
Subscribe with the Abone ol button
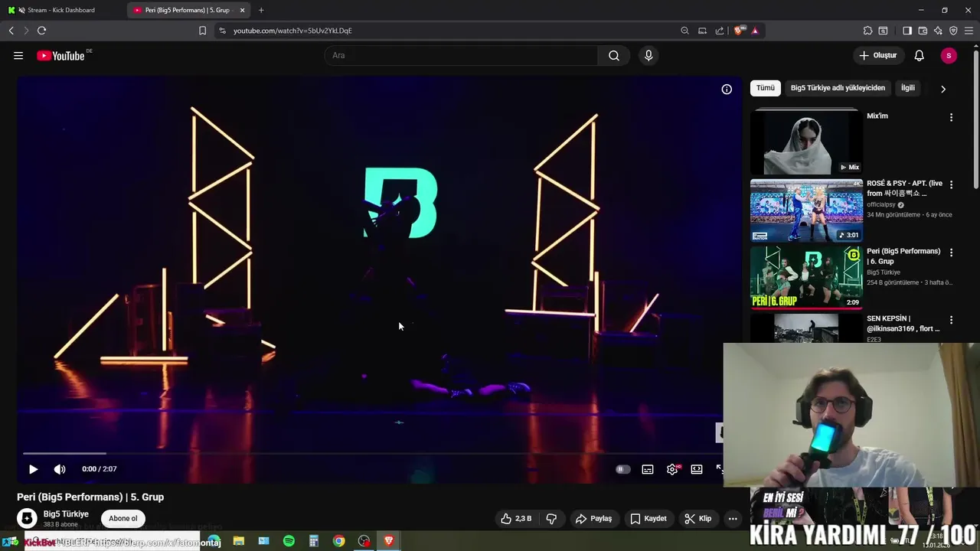coord(122,519)
